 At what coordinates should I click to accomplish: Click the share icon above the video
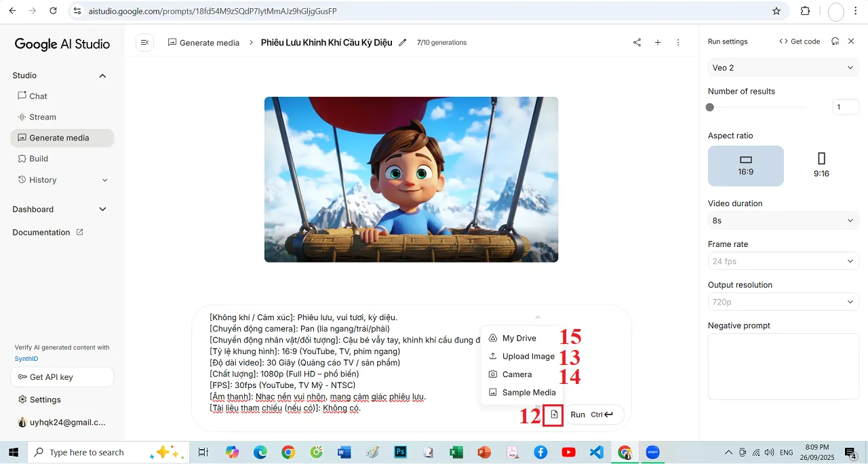(x=636, y=42)
